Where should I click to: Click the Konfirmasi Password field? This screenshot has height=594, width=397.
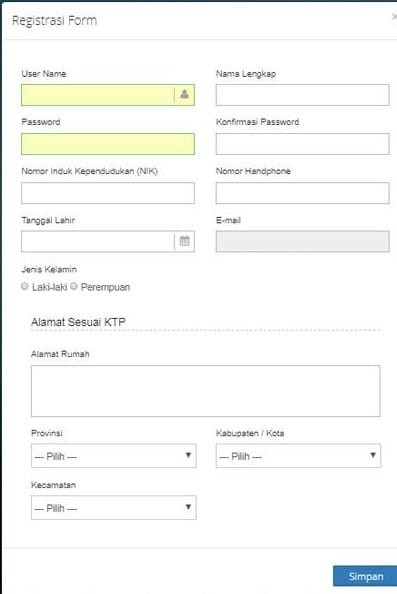(x=302, y=144)
